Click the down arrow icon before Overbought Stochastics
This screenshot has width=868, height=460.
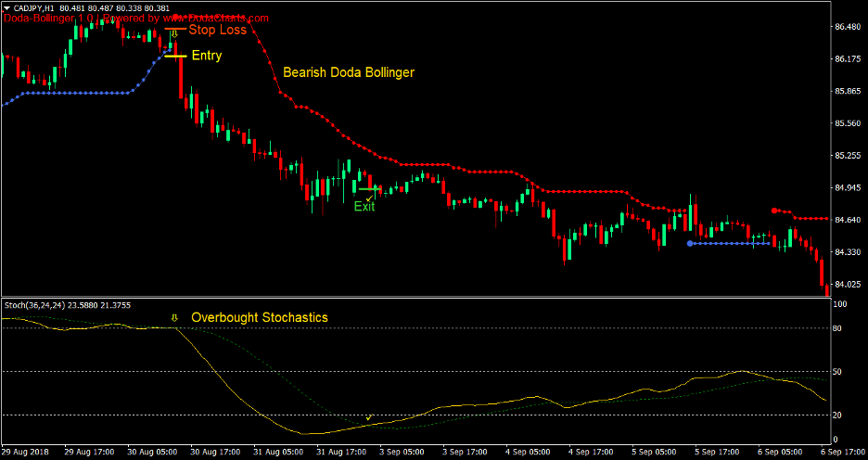174,318
